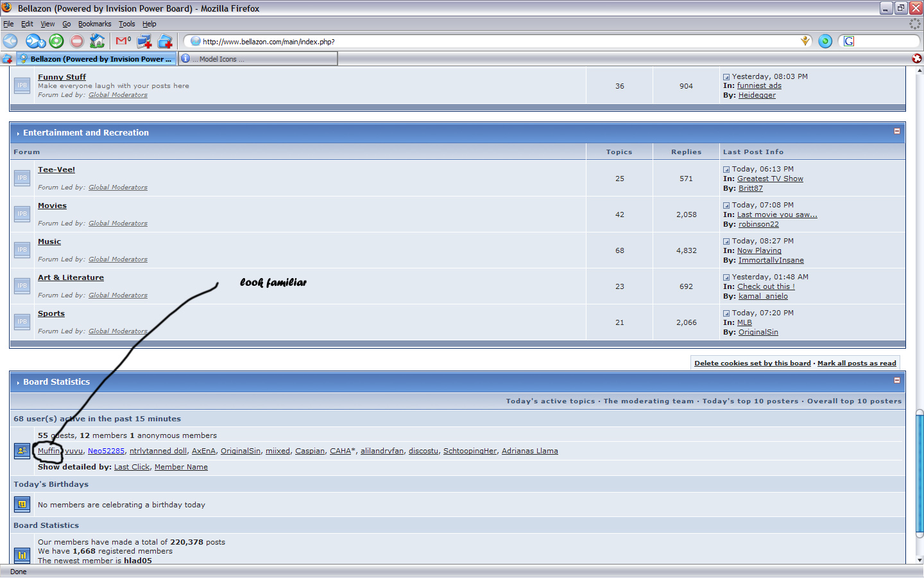
Task: Close the current tab with red X
Action: pos(917,58)
